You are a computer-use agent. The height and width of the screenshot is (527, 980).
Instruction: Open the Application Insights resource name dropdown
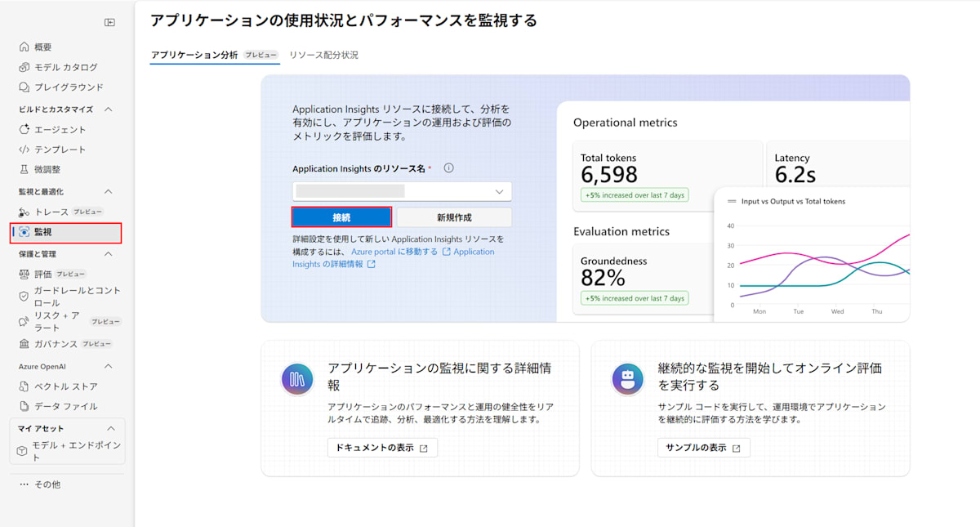[402, 191]
